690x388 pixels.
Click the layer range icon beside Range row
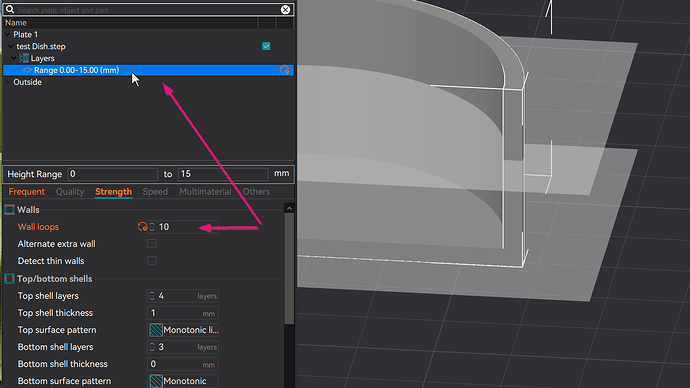click(x=27, y=70)
